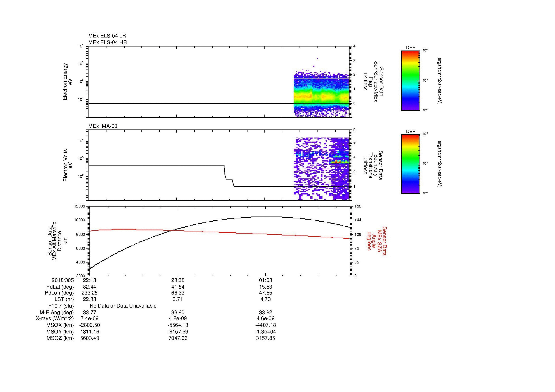Click the X-rays value '7.4e-09'
The height and width of the screenshot is (392, 555).
[90, 319]
